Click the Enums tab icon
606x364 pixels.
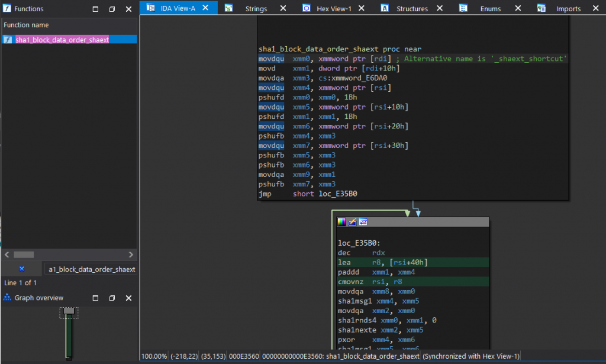[x=463, y=8]
